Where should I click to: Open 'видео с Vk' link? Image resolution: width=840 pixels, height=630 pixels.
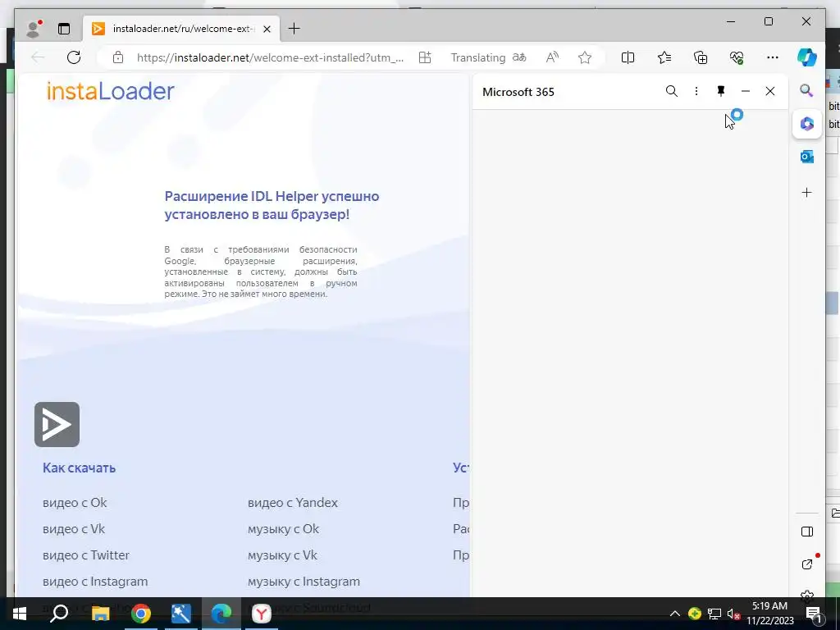[73, 529]
